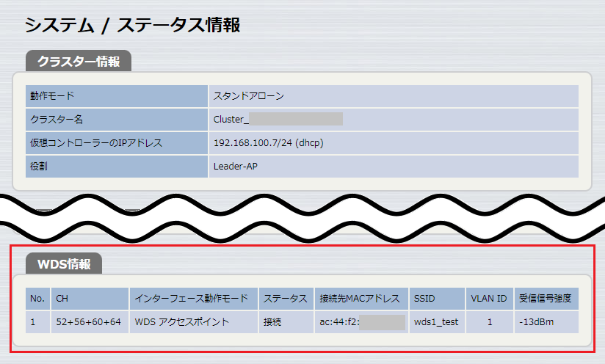Click the 52+56+60+64 channel cell
605x364 pixels.
[x=90, y=322]
